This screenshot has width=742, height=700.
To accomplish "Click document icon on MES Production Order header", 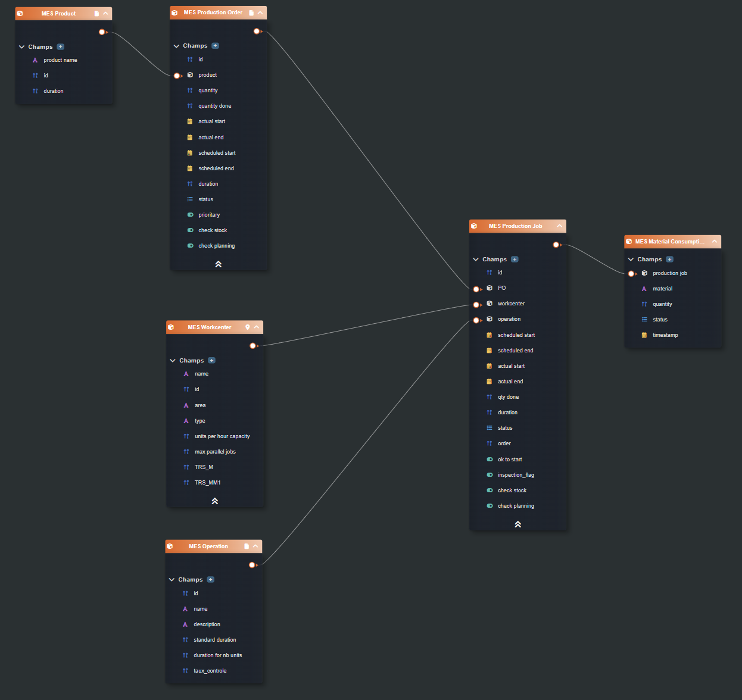I will [251, 12].
